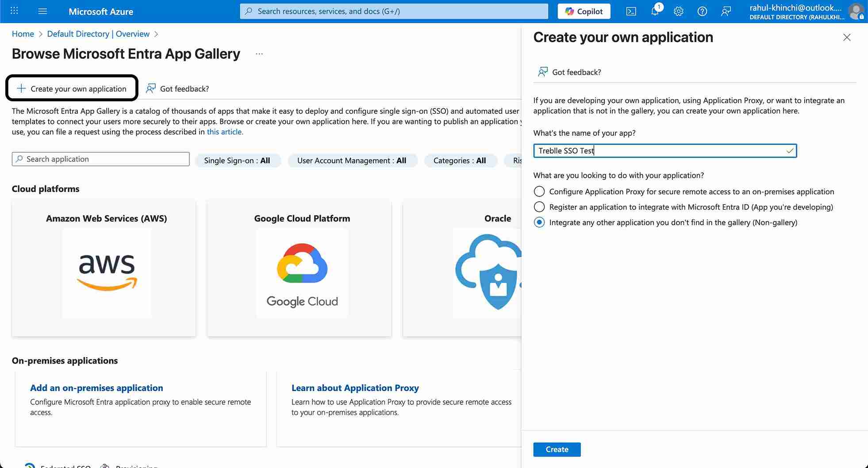Navigate to Home via the breadcrumb
The width and height of the screenshot is (868, 468).
[23, 34]
